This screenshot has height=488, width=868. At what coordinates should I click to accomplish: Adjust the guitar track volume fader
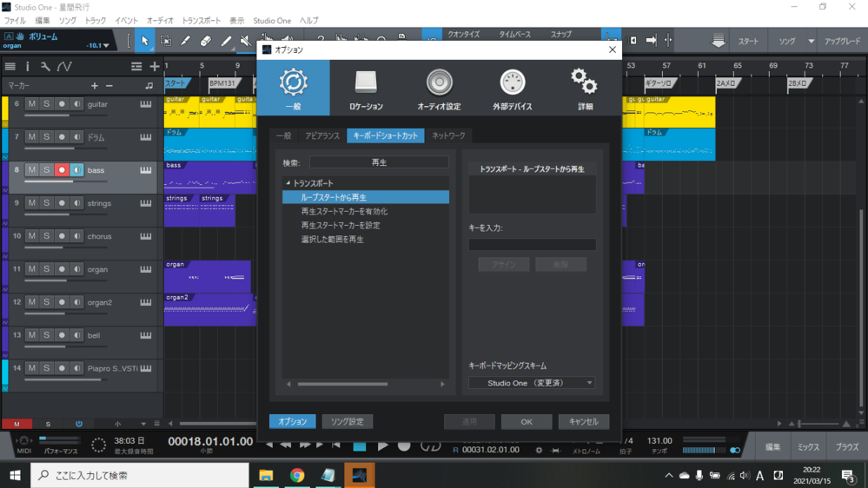[x=65, y=115]
